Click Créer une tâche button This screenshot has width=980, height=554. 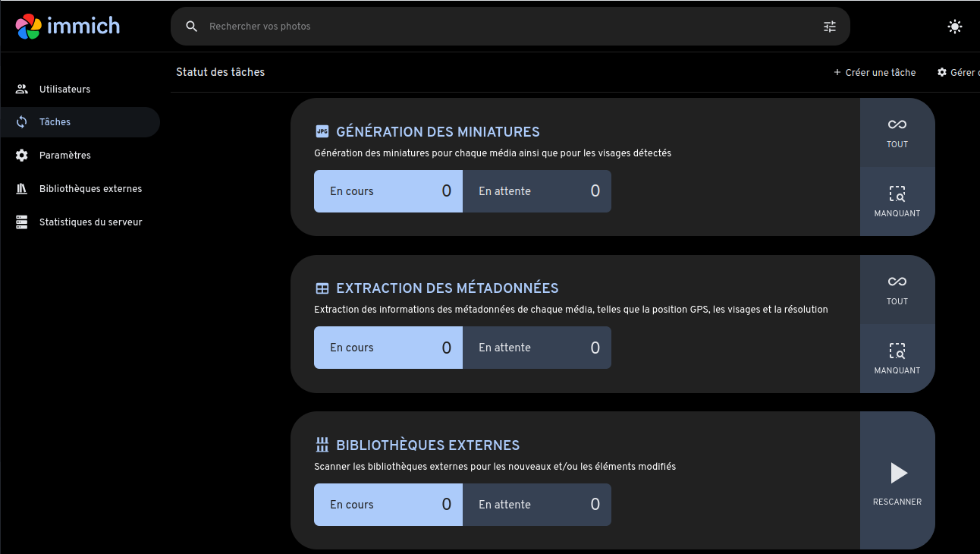[x=875, y=73]
